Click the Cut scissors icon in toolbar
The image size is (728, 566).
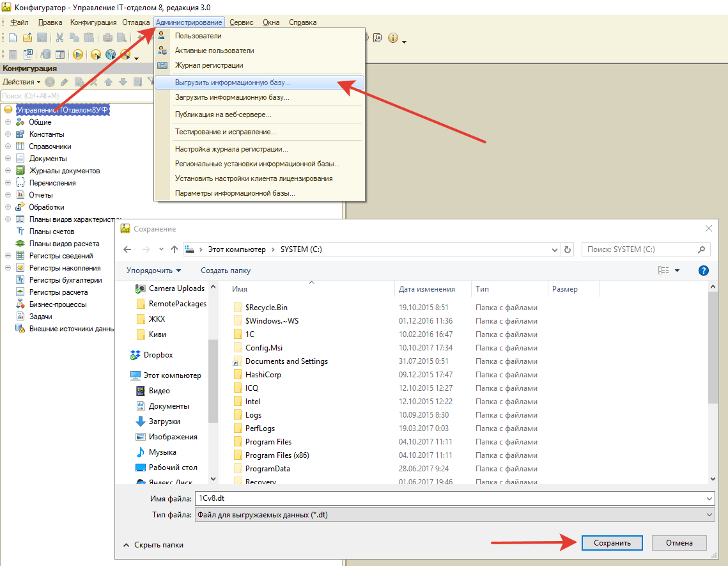pos(59,38)
